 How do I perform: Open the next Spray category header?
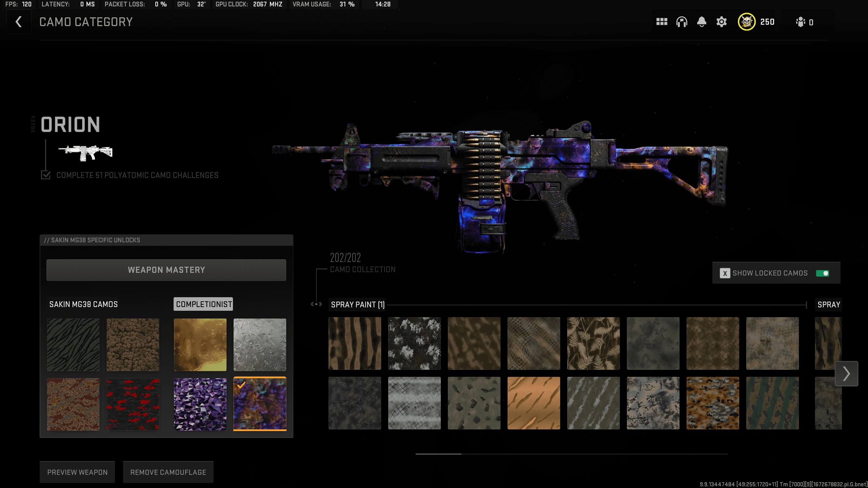tap(828, 305)
